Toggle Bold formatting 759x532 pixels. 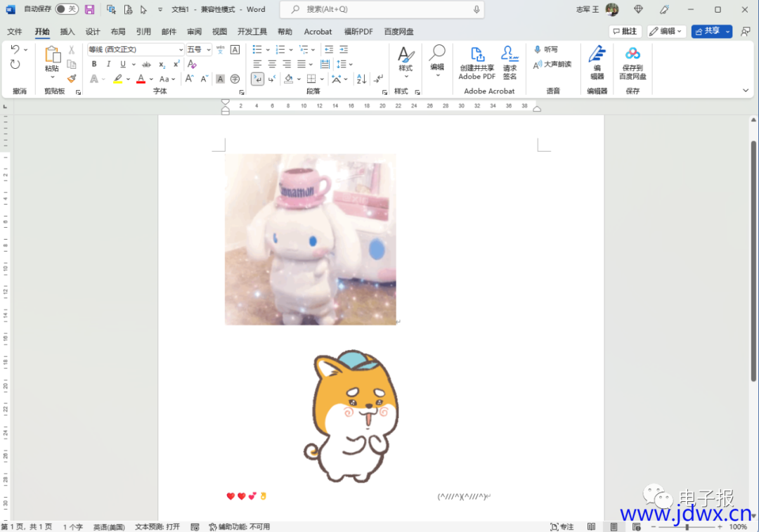pyautogui.click(x=94, y=64)
